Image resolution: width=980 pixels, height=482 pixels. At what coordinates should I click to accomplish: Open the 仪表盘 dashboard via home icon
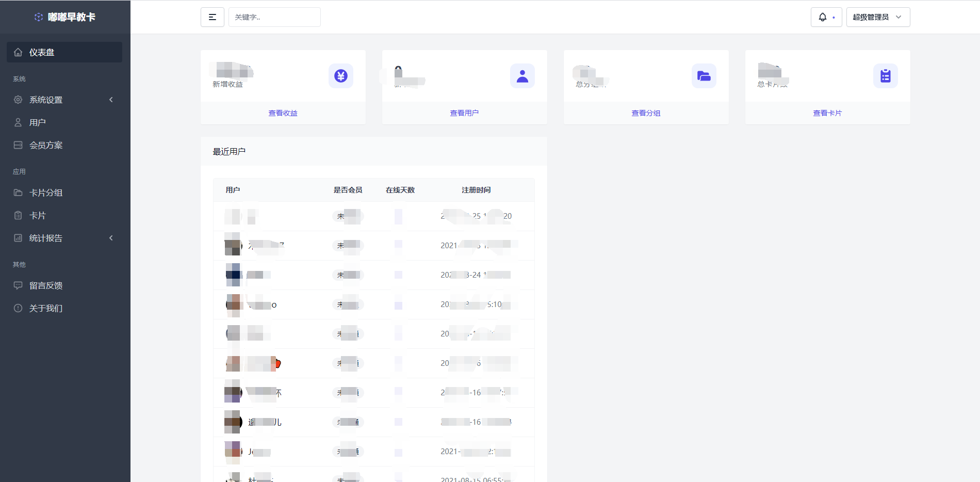point(19,52)
